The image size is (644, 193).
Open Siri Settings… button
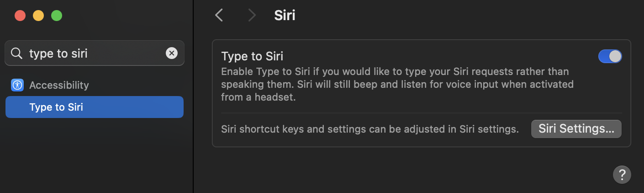pos(576,129)
